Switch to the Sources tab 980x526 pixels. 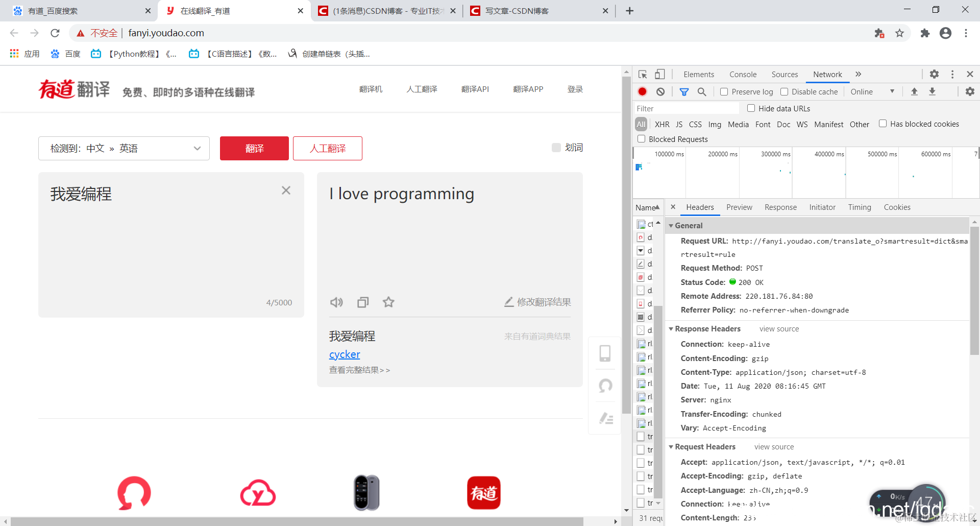[785, 75]
